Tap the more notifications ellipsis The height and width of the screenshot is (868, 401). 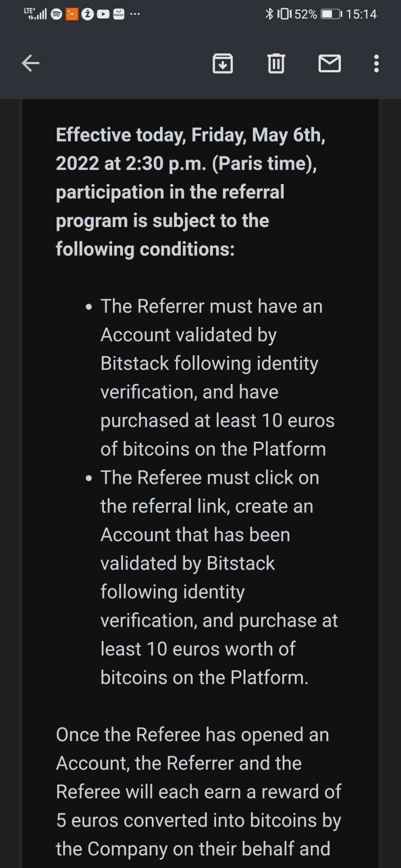[135, 14]
